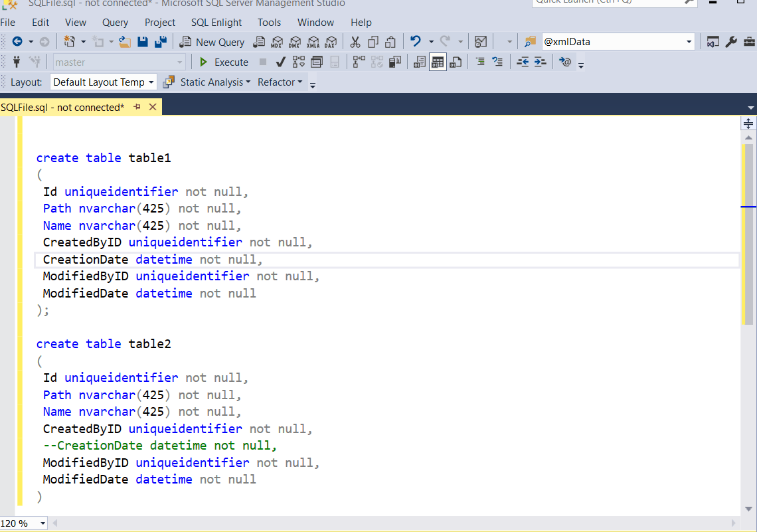Screen dimensions: 757x532
Task: Open the Default Layout Temp dropdown
Action: coord(150,82)
